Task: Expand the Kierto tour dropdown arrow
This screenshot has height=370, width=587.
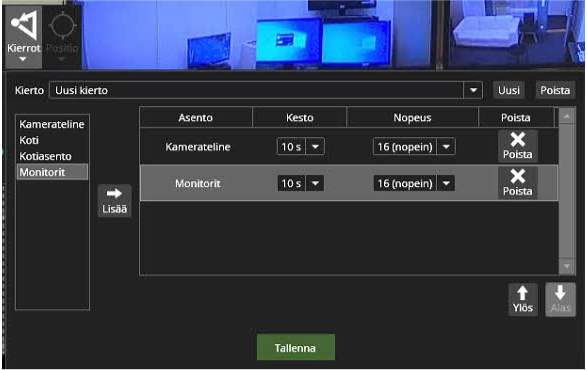Action: click(473, 90)
